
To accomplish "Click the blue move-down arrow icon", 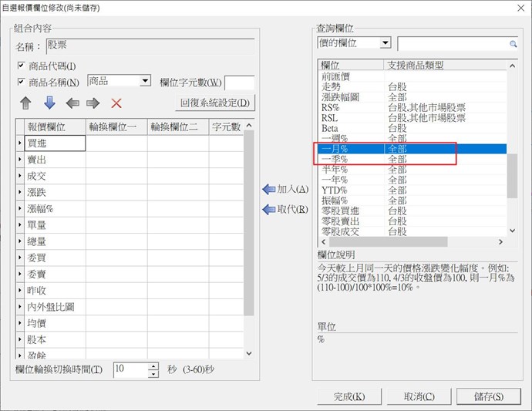I will pos(49,103).
